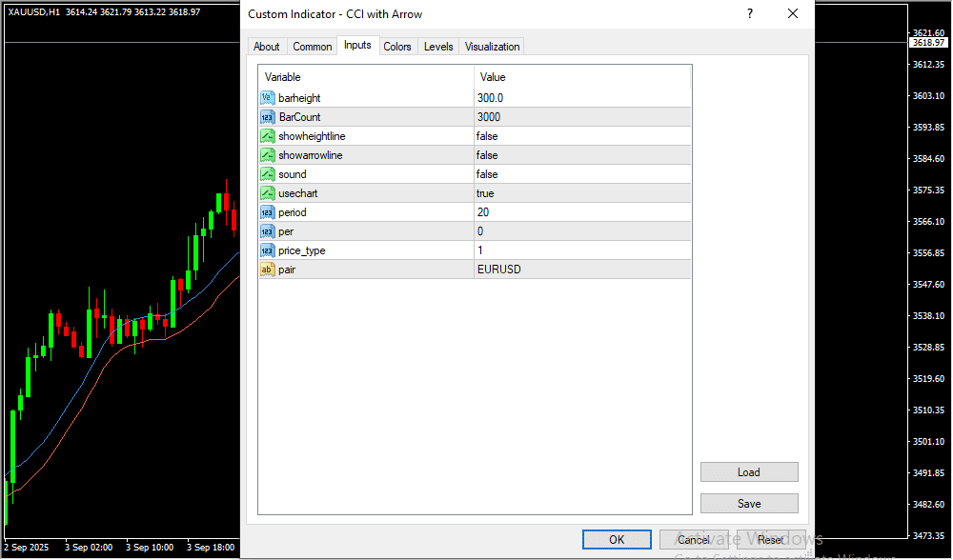The image size is (953, 560).
Task: Go to the Visualization tab
Action: click(x=492, y=47)
